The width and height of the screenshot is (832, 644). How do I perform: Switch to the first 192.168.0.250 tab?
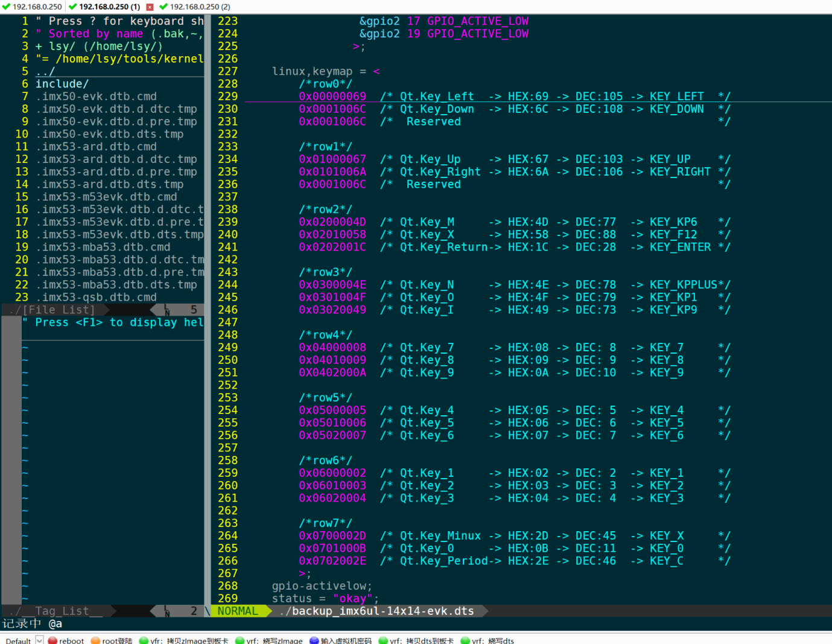coord(37,7)
